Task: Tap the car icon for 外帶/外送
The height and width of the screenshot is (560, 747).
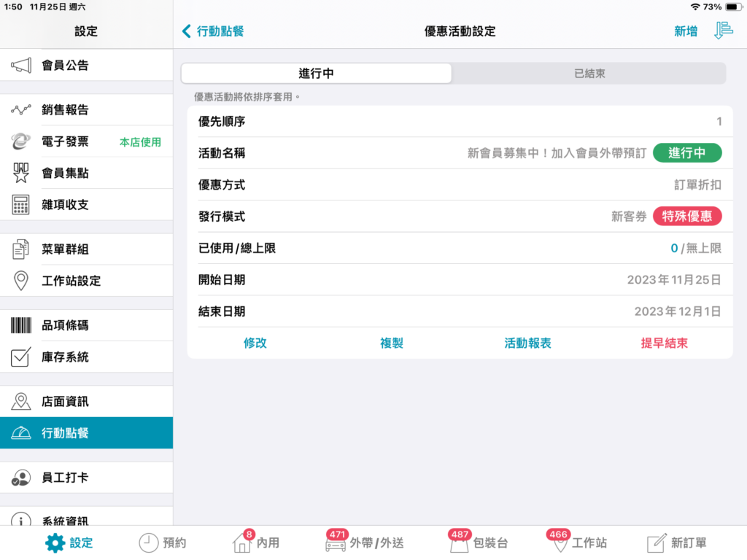Action: click(x=336, y=545)
